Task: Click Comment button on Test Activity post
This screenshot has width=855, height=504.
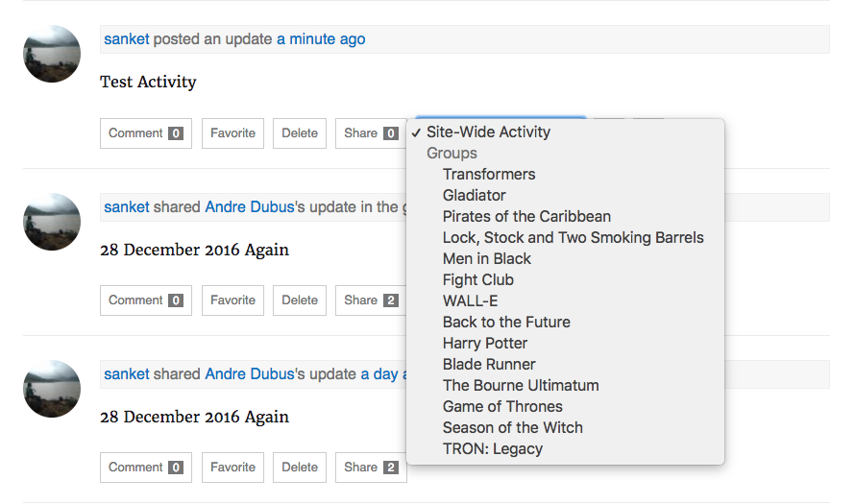Action: [145, 133]
